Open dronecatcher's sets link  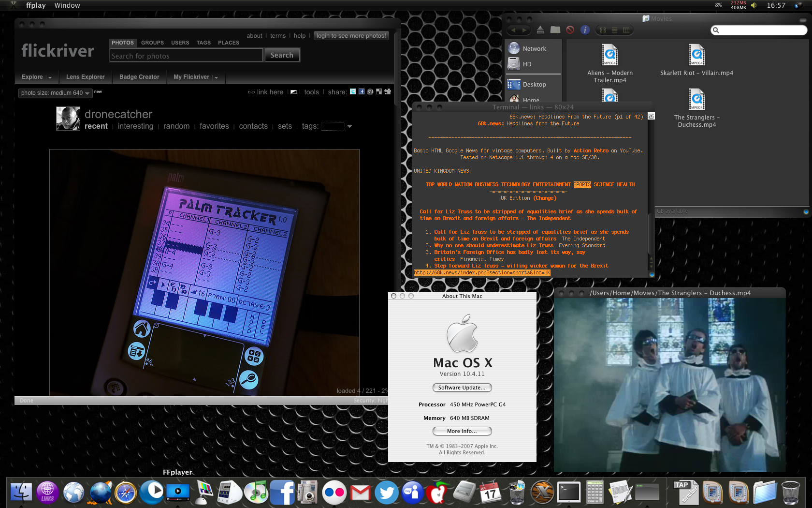285,126
